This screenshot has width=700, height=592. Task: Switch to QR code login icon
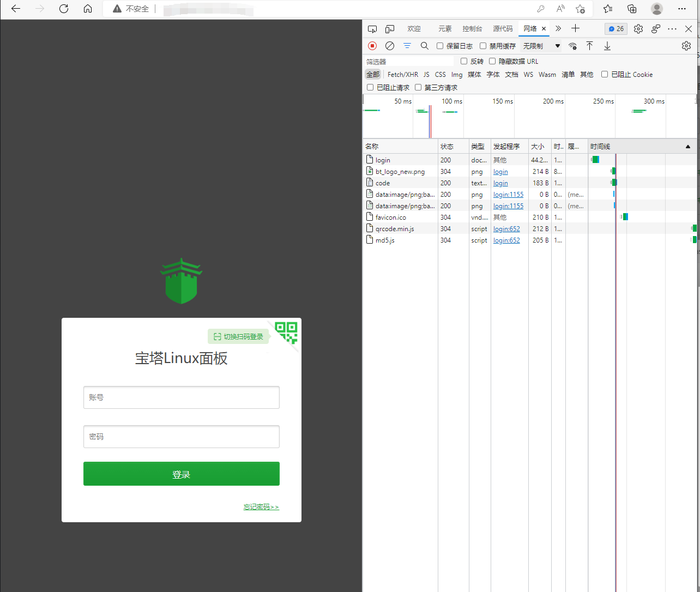286,332
